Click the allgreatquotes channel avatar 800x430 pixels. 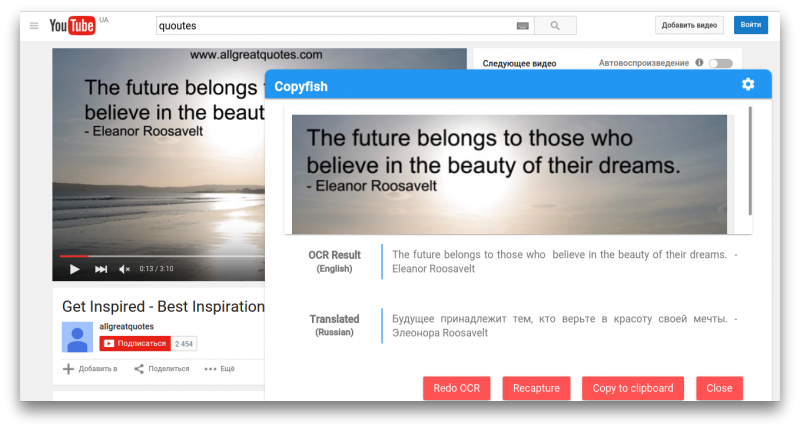tap(77, 337)
